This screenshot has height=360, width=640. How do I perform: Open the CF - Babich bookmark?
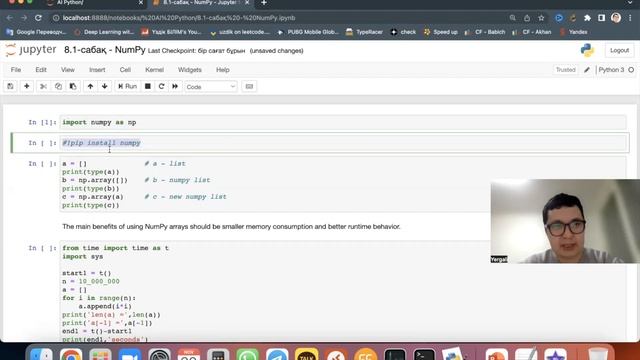click(485, 32)
